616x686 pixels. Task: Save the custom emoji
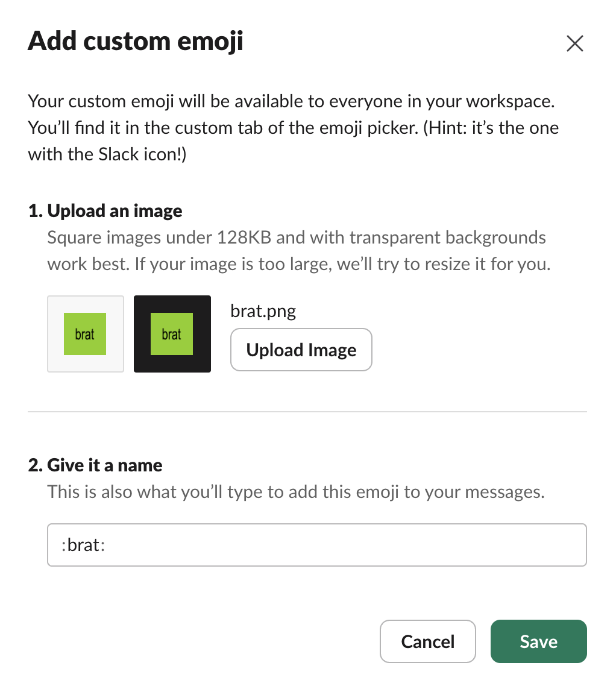point(539,641)
